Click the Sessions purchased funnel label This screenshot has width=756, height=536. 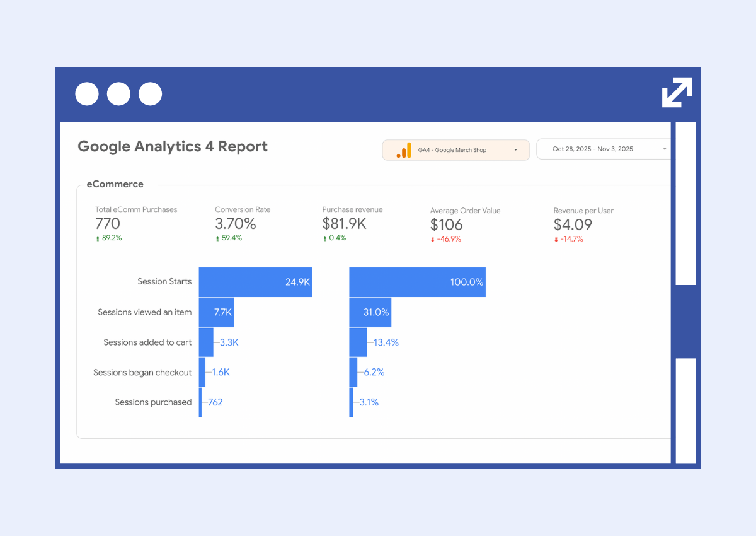pyautogui.click(x=153, y=402)
